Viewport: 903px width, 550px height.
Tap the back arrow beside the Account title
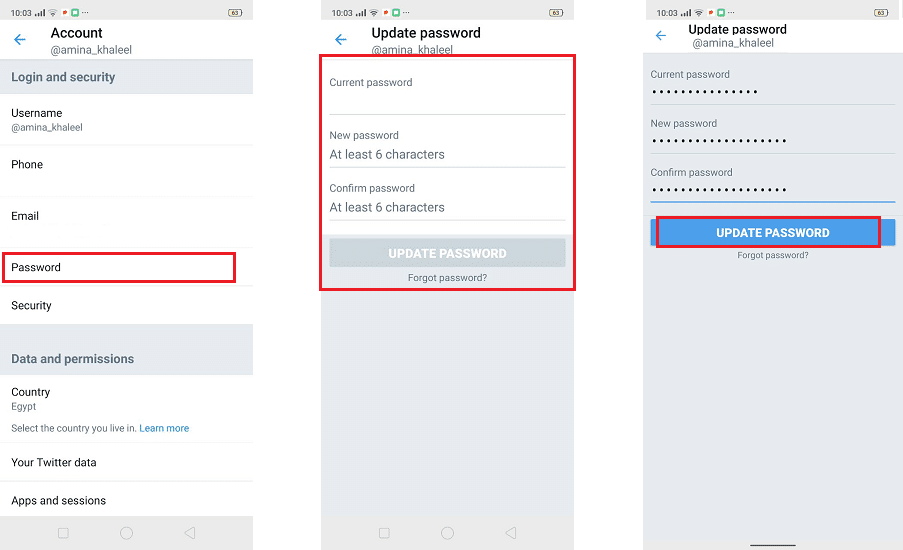coord(20,40)
